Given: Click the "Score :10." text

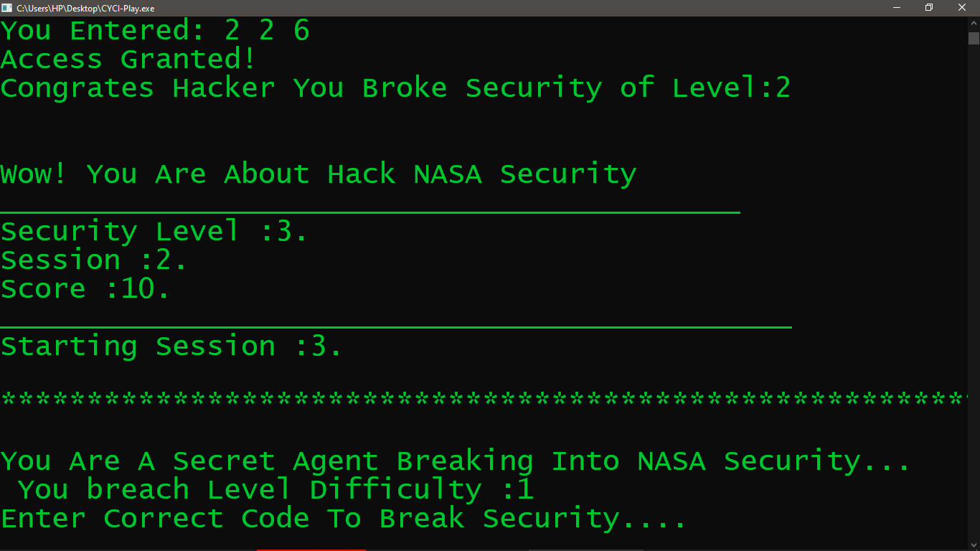Looking at the screenshot, I should click(x=85, y=288).
